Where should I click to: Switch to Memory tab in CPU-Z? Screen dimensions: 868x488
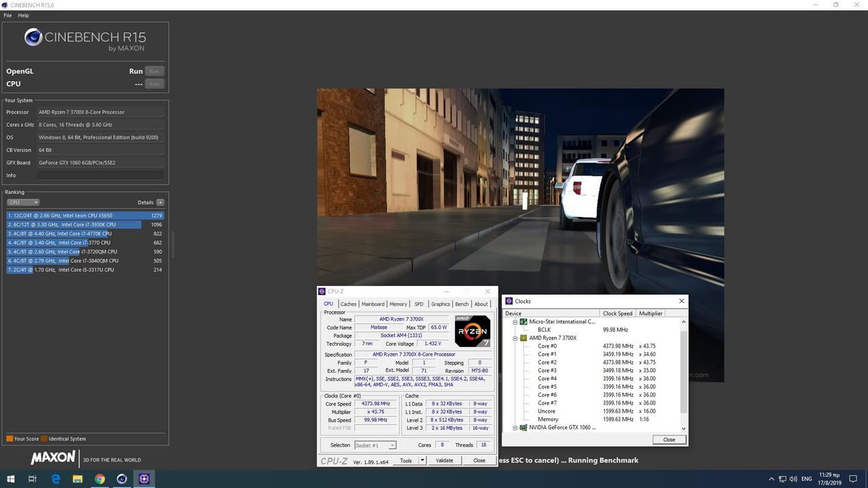[398, 304]
